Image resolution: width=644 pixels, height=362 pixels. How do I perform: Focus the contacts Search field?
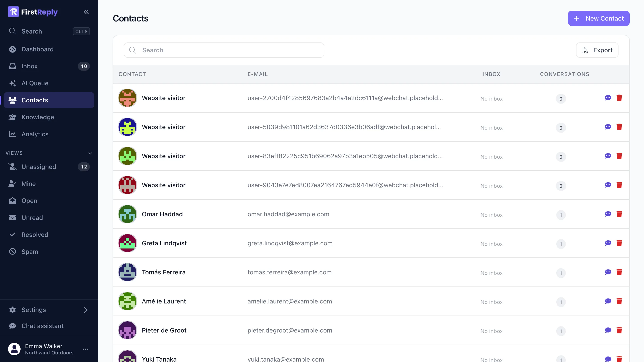tap(224, 50)
